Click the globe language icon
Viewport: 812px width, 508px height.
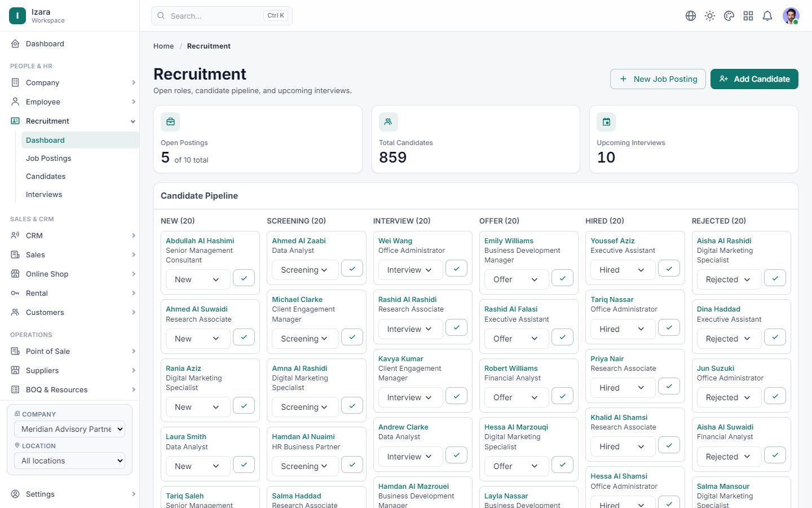point(691,16)
